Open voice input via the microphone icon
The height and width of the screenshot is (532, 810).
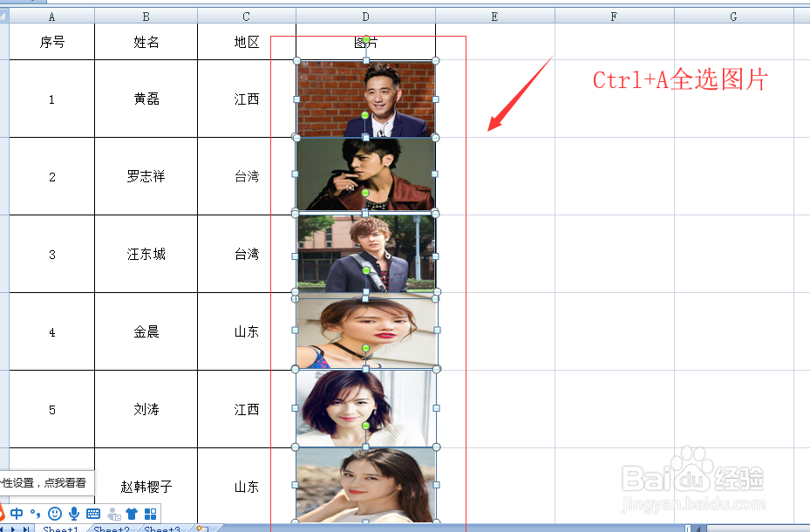73,515
